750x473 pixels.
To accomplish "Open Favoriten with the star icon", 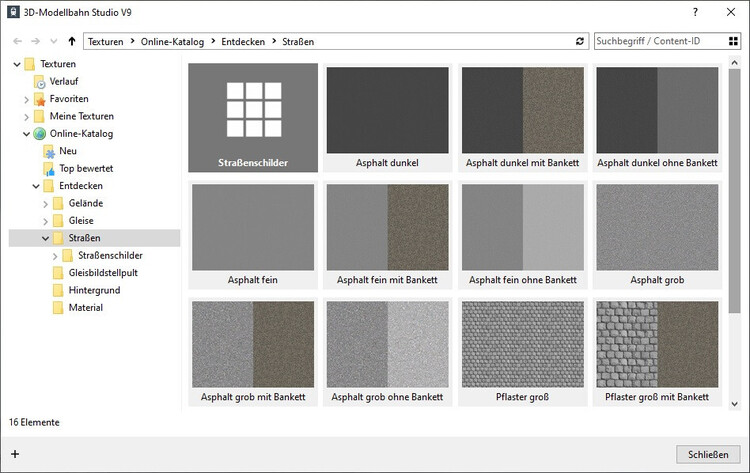I will [68, 99].
